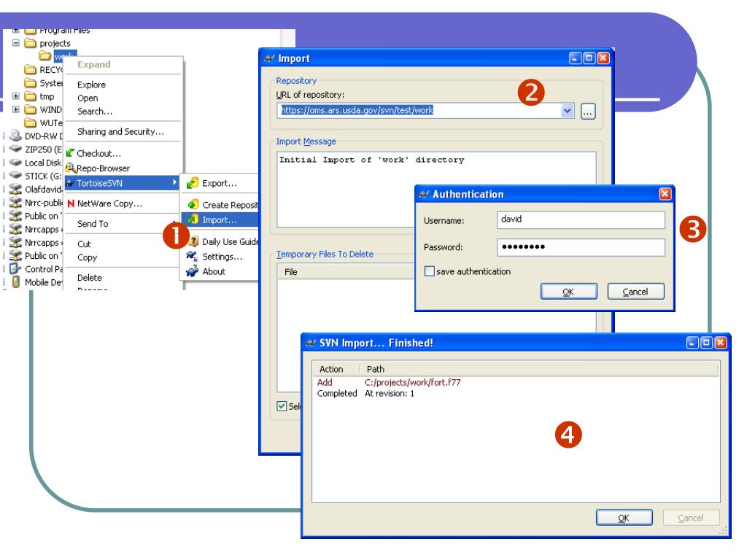Toggle the Select checkbox in Import dialog
The height and width of the screenshot is (560, 747).
coord(282,406)
